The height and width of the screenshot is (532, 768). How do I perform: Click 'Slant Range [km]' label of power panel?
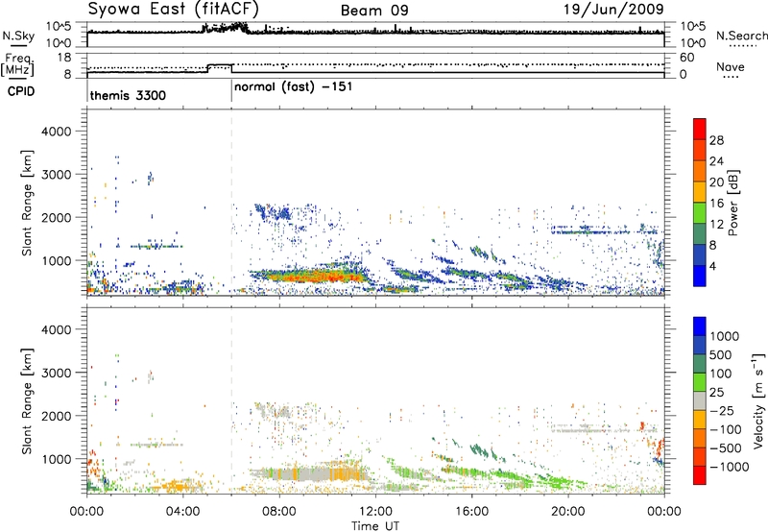(27, 203)
